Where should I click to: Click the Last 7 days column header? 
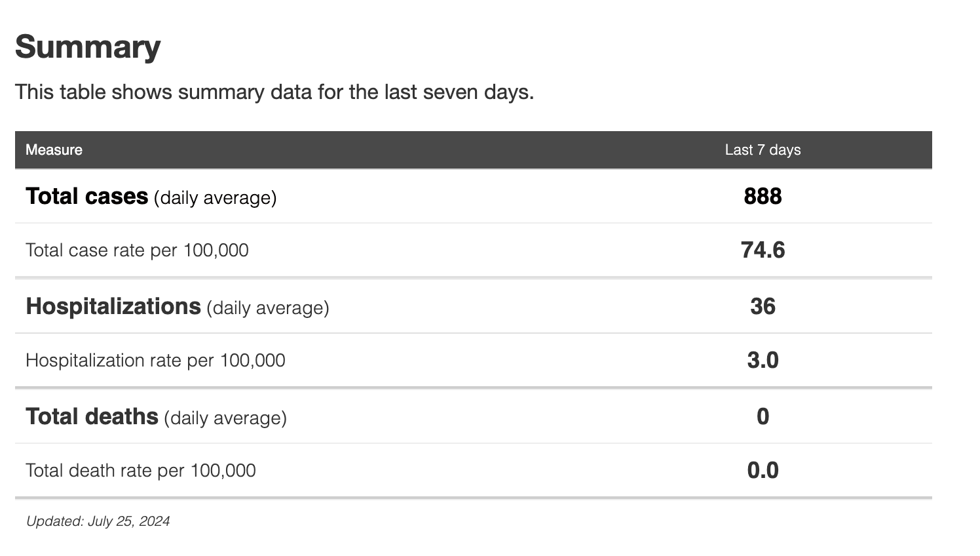(763, 150)
